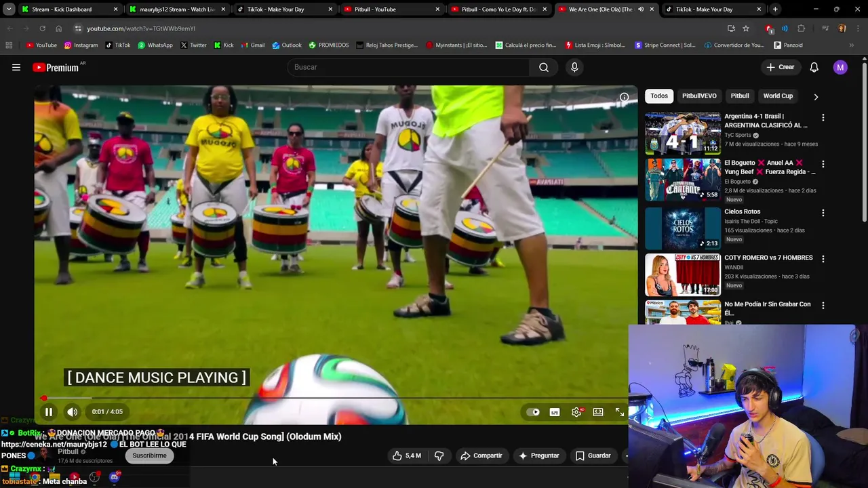Open options for El Bogueto video

pyautogui.click(x=823, y=164)
